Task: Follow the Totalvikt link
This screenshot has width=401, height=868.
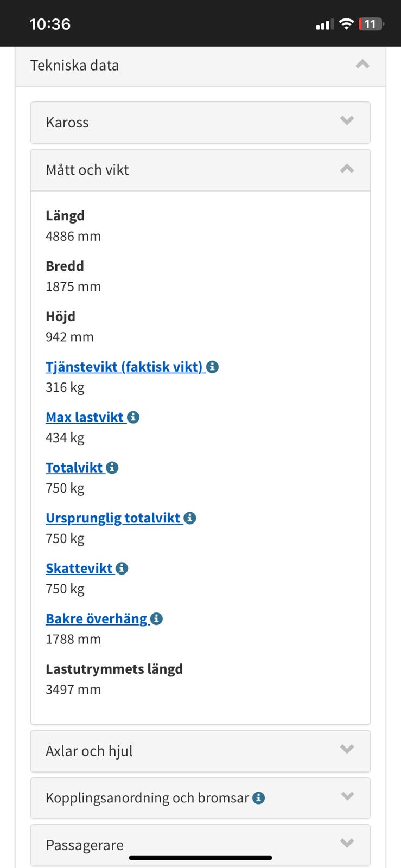Action: [x=74, y=468]
